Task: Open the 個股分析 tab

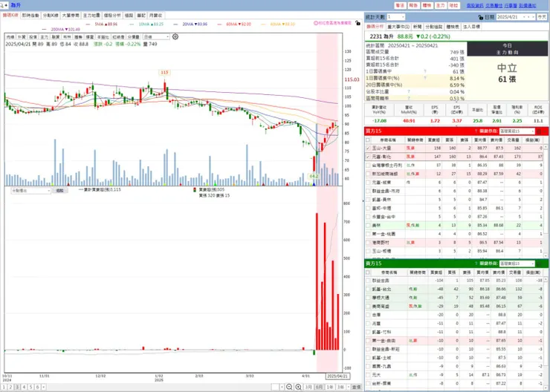Action: click(x=112, y=16)
